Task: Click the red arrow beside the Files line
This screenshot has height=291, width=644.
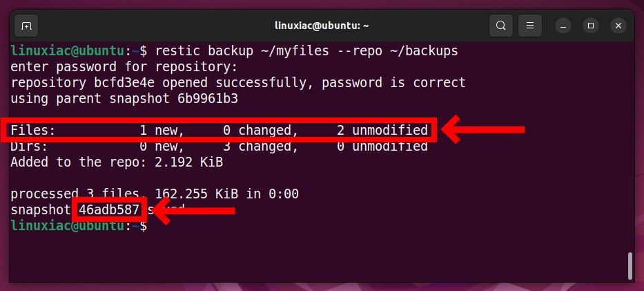Action: pos(482,129)
